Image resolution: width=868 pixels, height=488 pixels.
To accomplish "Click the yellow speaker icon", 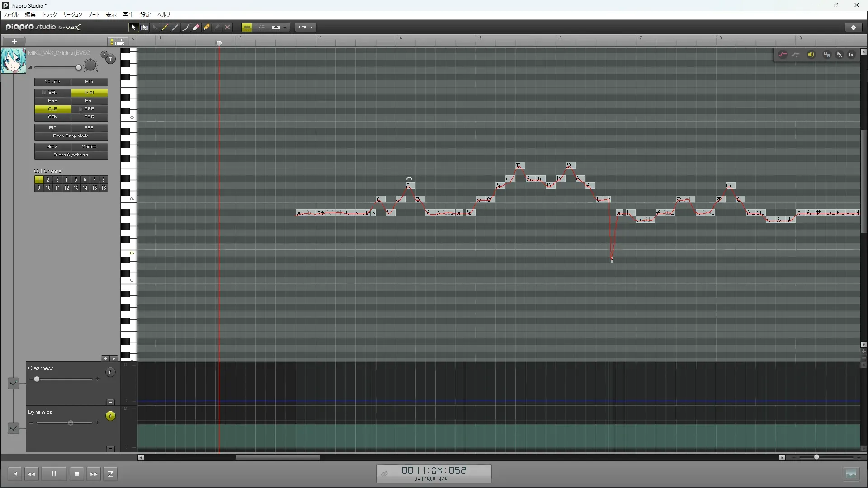I will (x=811, y=55).
